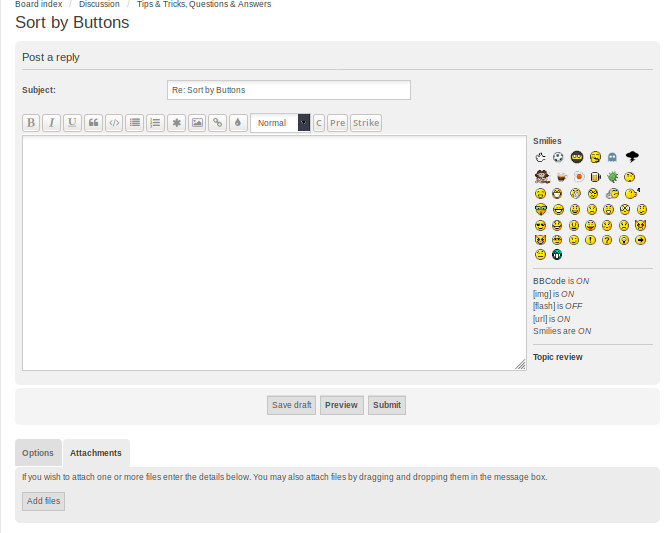Open the Discussion breadcrumb link
This screenshot has height=533, width=665.
[99, 4]
